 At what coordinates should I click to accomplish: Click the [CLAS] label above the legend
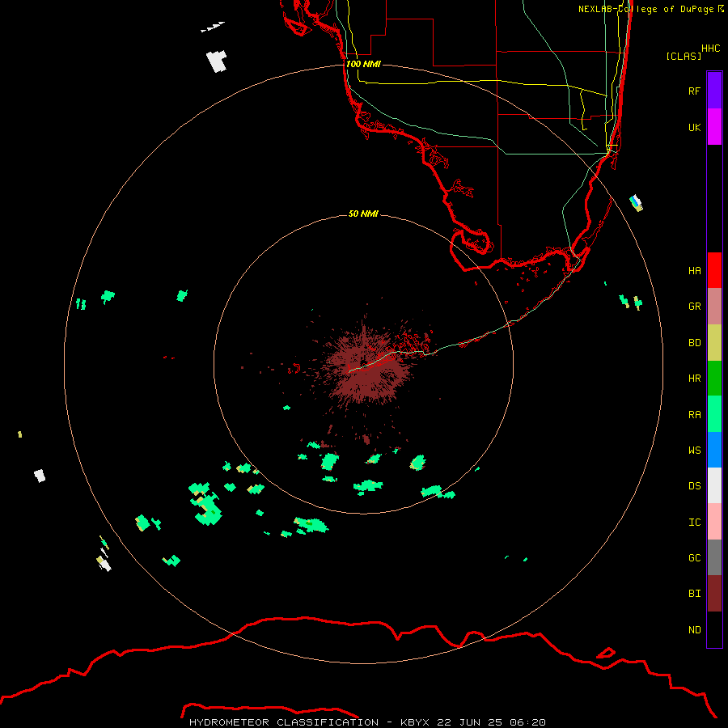pyautogui.click(x=684, y=56)
